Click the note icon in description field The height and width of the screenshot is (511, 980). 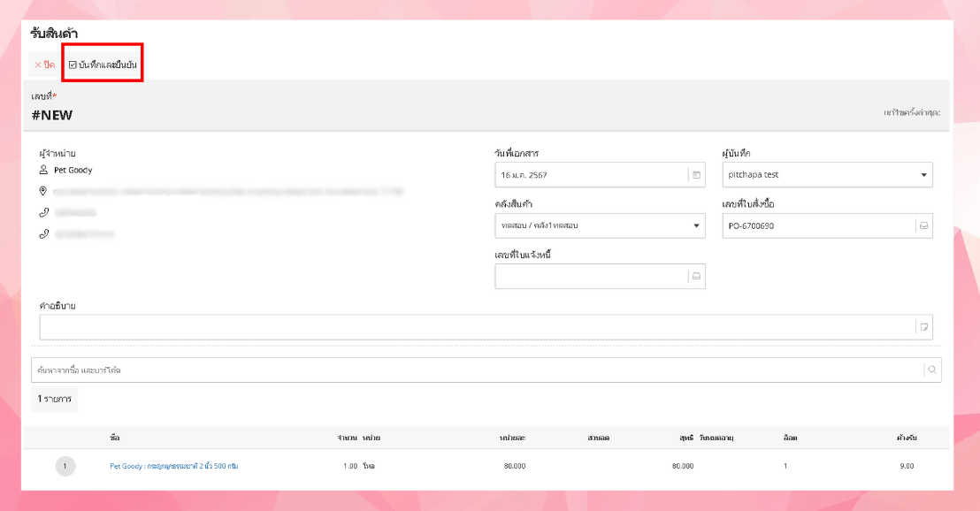(923, 327)
